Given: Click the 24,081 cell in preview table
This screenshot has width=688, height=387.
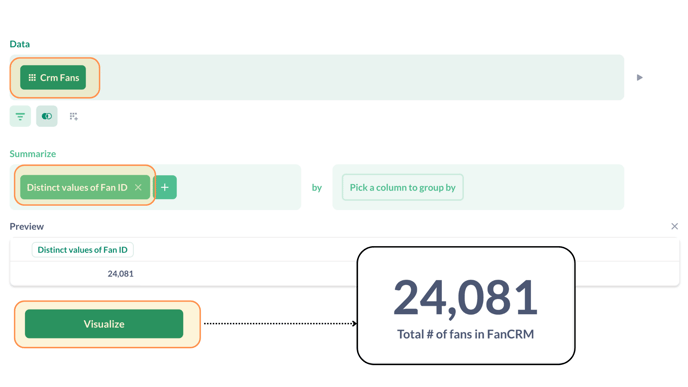Looking at the screenshot, I should coord(121,274).
